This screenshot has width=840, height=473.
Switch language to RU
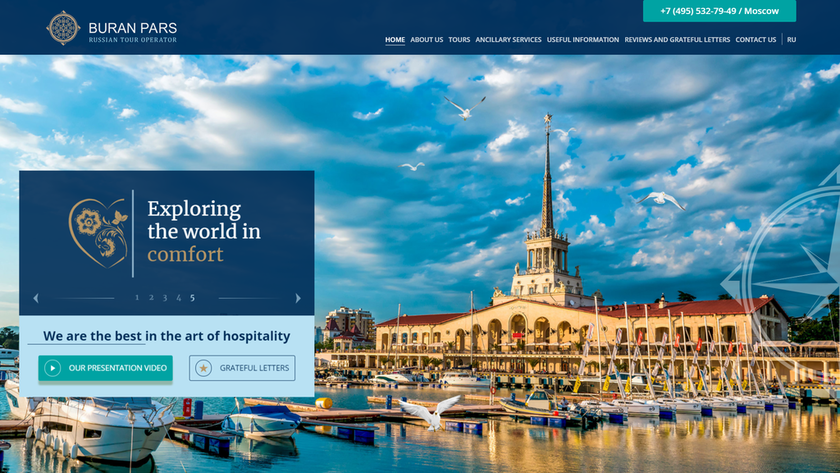coord(791,40)
